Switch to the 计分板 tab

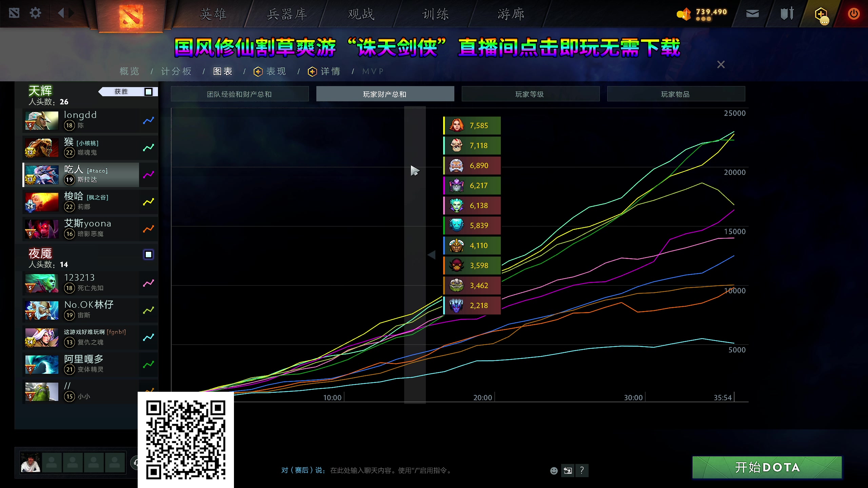tap(176, 71)
